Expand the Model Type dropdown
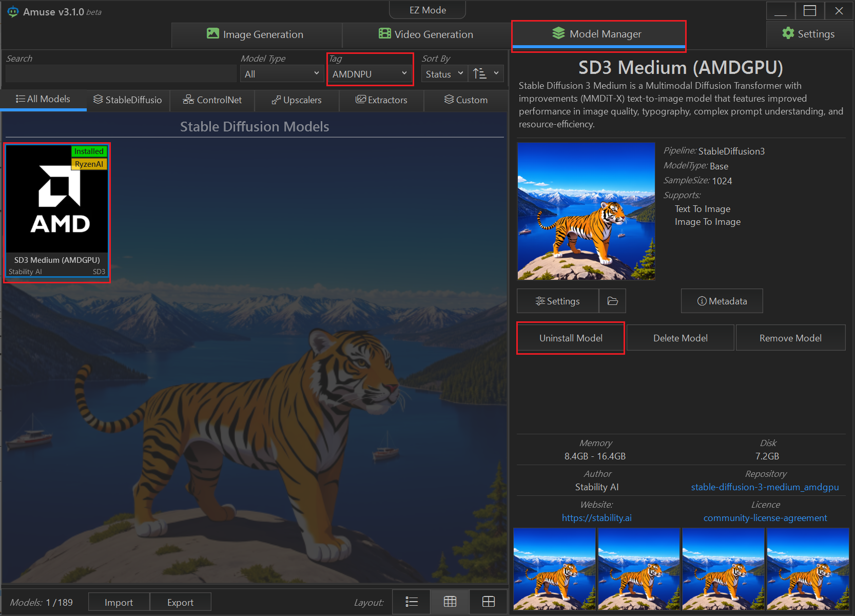 [x=282, y=74]
